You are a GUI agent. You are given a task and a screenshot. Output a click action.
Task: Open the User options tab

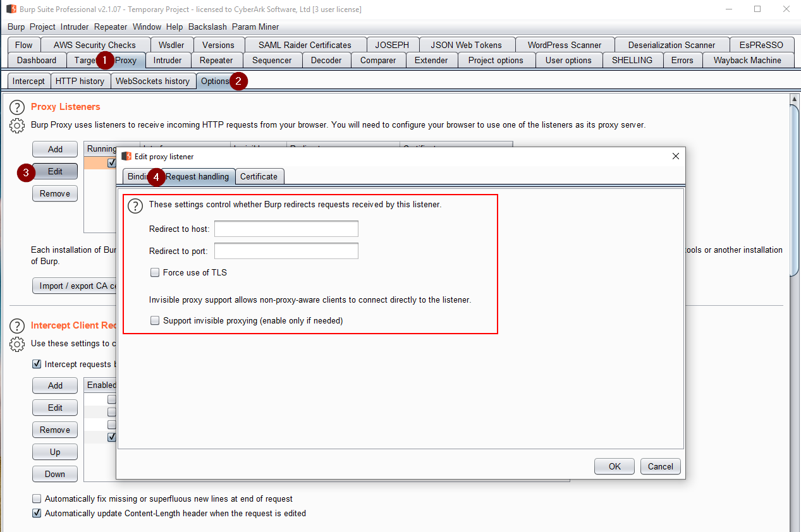[568, 60]
